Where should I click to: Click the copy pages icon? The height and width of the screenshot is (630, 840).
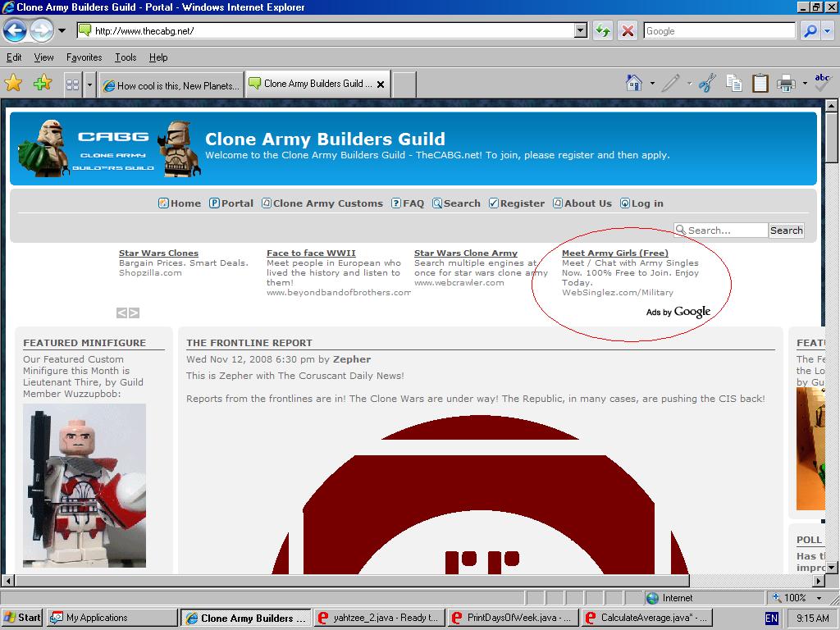[x=734, y=83]
